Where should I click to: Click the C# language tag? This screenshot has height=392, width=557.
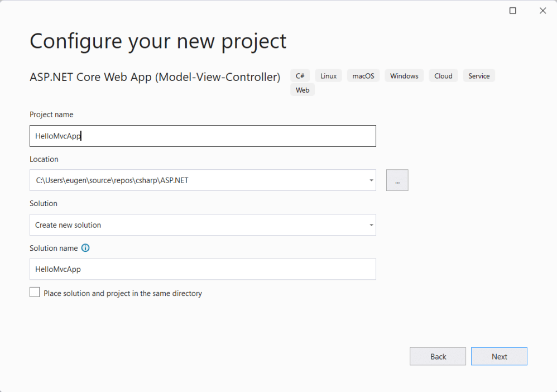[x=300, y=76]
